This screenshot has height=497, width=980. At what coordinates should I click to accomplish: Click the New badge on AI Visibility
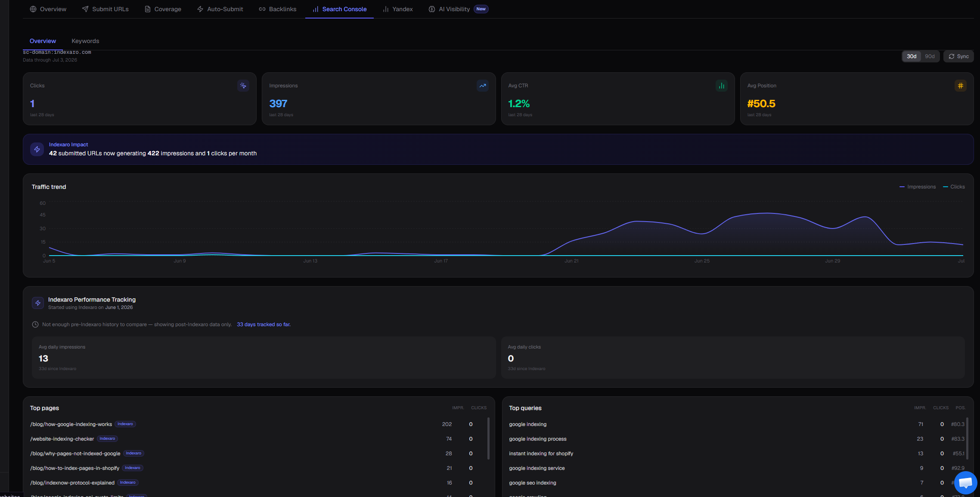coord(481,9)
